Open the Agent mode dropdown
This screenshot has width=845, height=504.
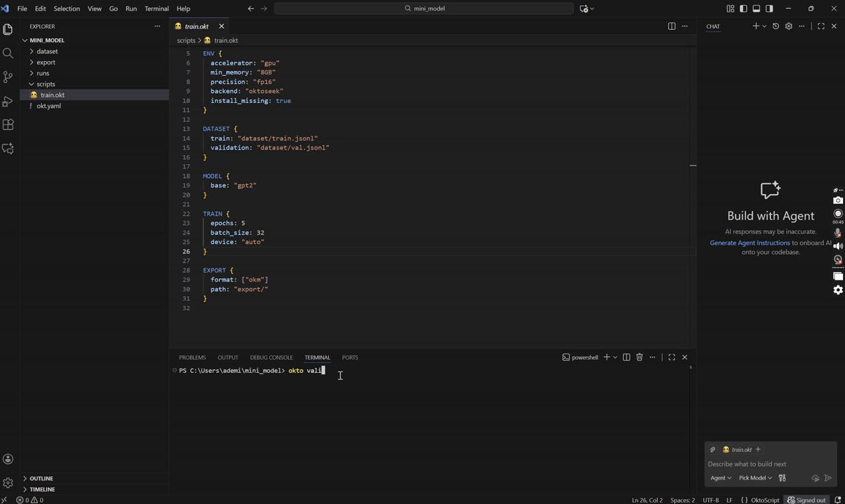[720, 478]
